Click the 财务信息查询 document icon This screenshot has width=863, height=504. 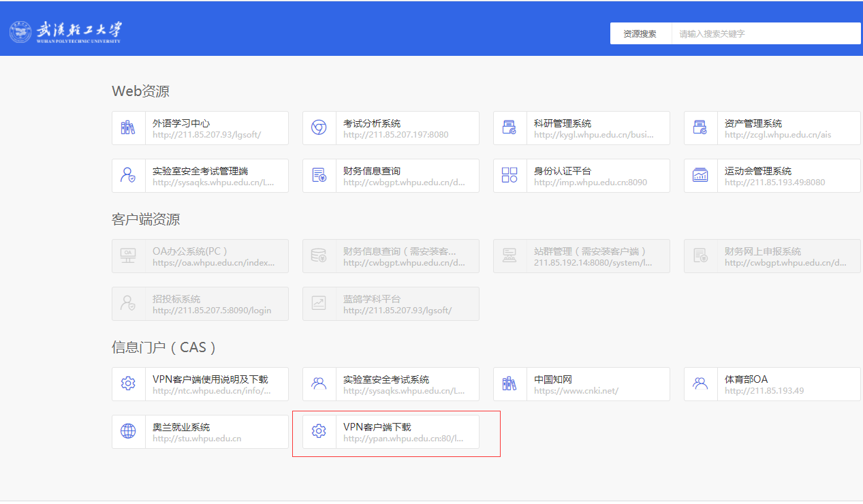coord(319,176)
